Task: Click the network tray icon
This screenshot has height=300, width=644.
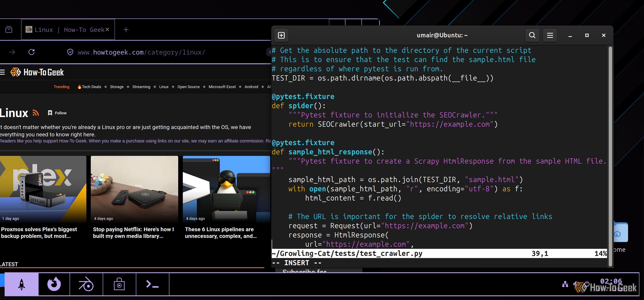Action: click(x=565, y=284)
